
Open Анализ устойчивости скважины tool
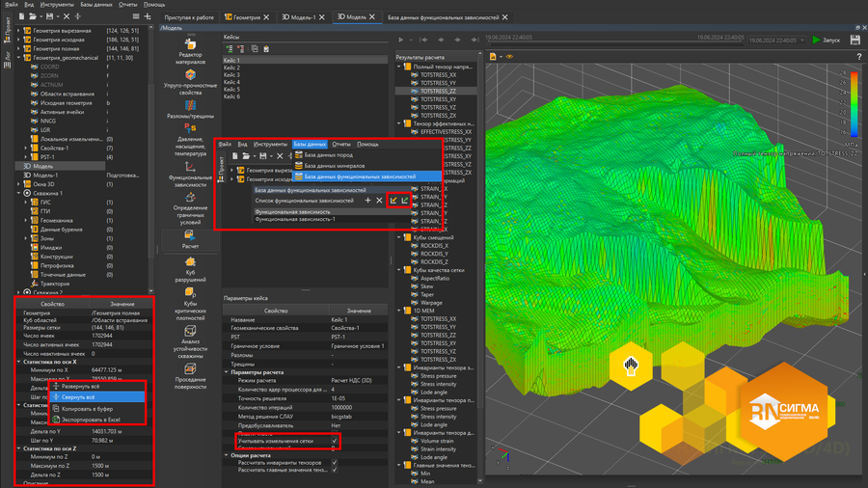tap(190, 331)
